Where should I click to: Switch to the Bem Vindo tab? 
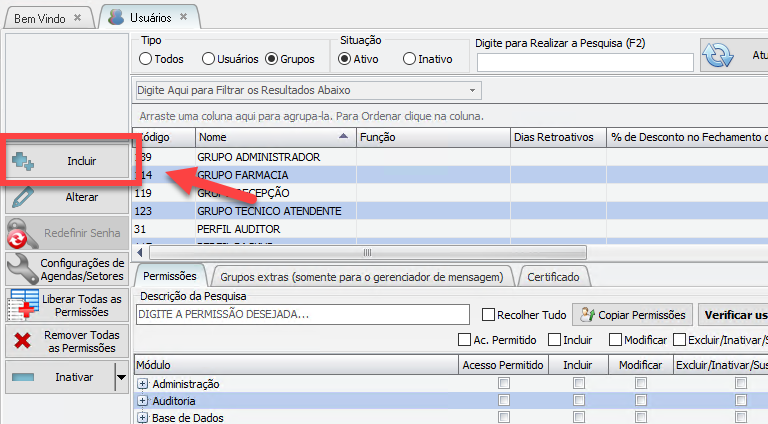click(40, 18)
